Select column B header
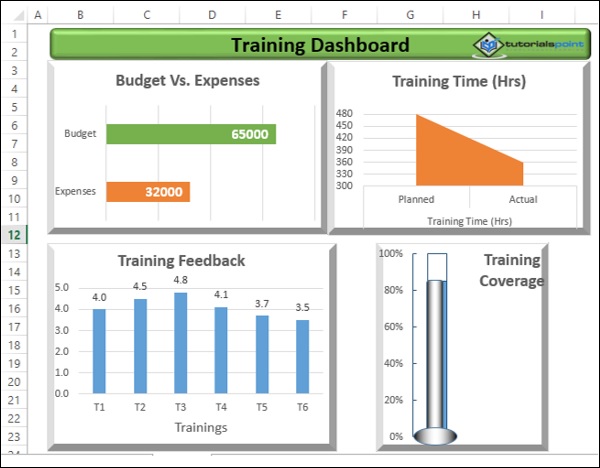This screenshot has height=468, width=600. (80, 15)
